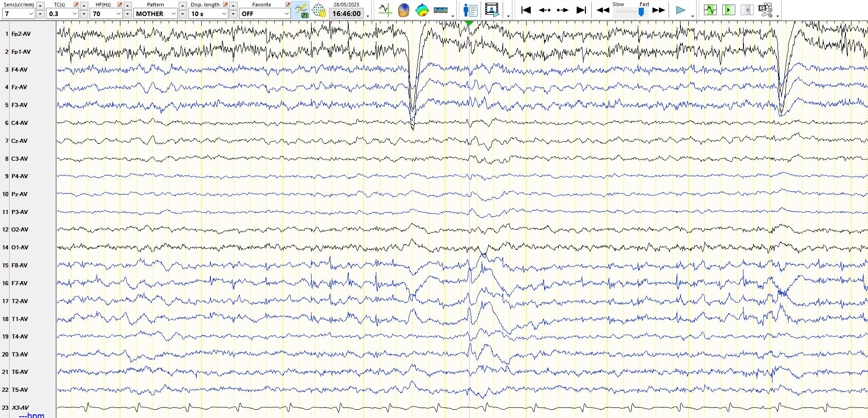This screenshot has width=868, height=418.
Task: Select the previous Pattern with up arrow
Action: click(183, 6)
